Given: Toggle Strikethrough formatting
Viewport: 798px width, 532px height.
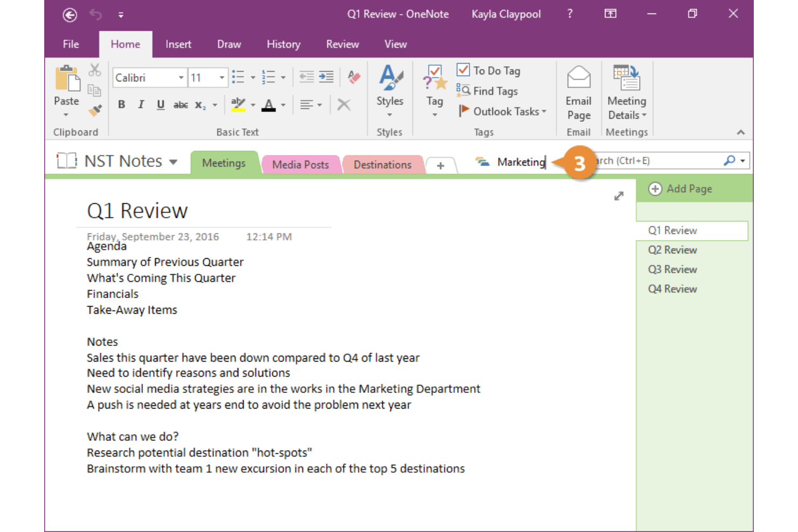Looking at the screenshot, I should point(181,105).
